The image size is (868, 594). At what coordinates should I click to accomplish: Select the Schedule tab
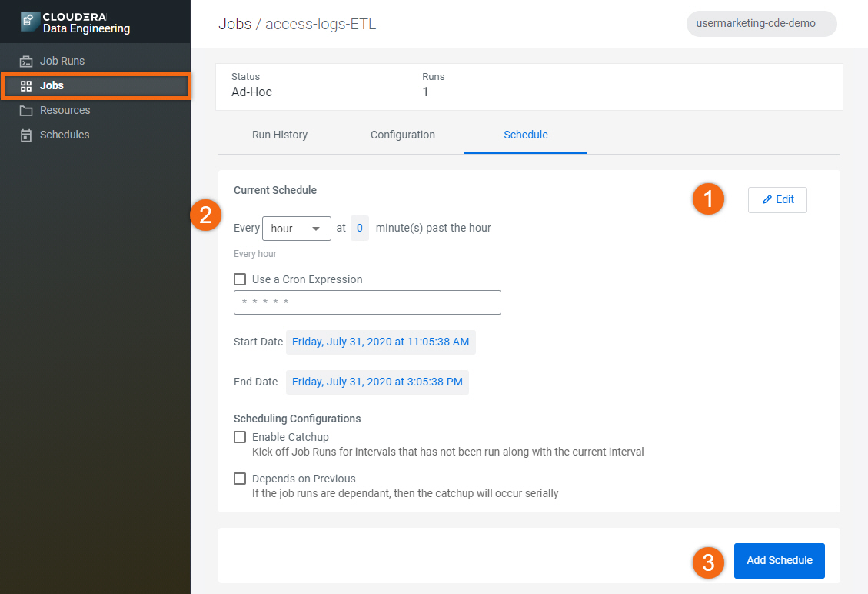pyautogui.click(x=526, y=135)
